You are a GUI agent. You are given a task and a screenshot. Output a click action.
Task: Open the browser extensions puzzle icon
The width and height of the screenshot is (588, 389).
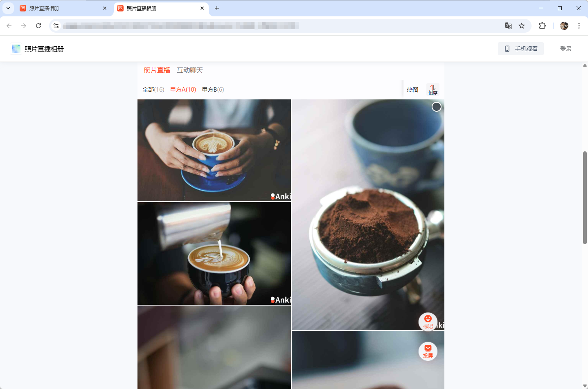542,26
